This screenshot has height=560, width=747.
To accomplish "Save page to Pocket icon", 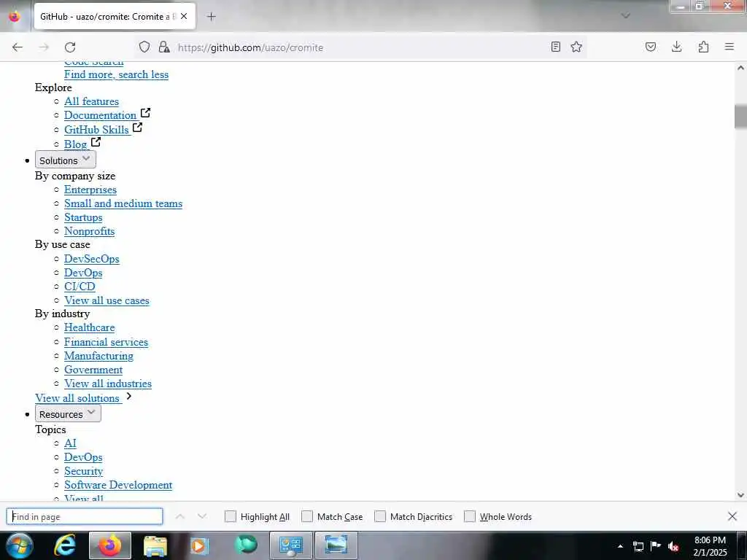I will pos(650,47).
